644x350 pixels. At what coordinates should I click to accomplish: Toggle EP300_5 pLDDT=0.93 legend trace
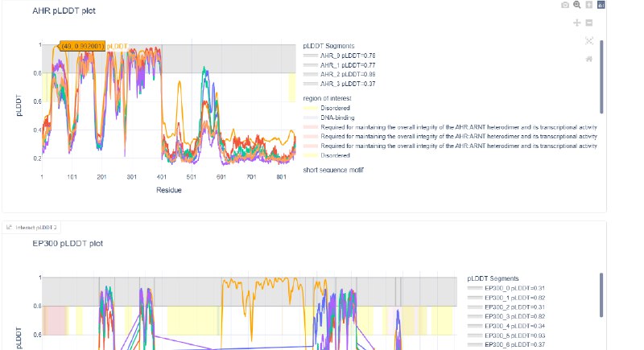506,336
